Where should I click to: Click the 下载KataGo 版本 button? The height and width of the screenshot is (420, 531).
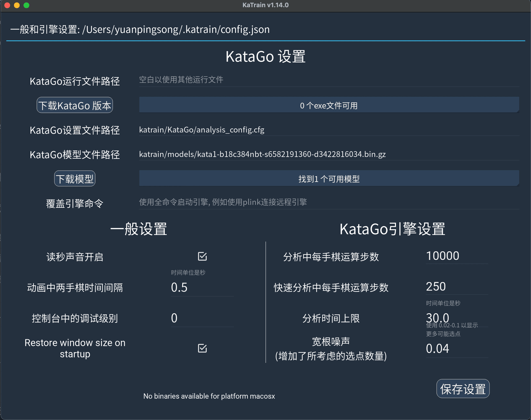(x=75, y=105)
